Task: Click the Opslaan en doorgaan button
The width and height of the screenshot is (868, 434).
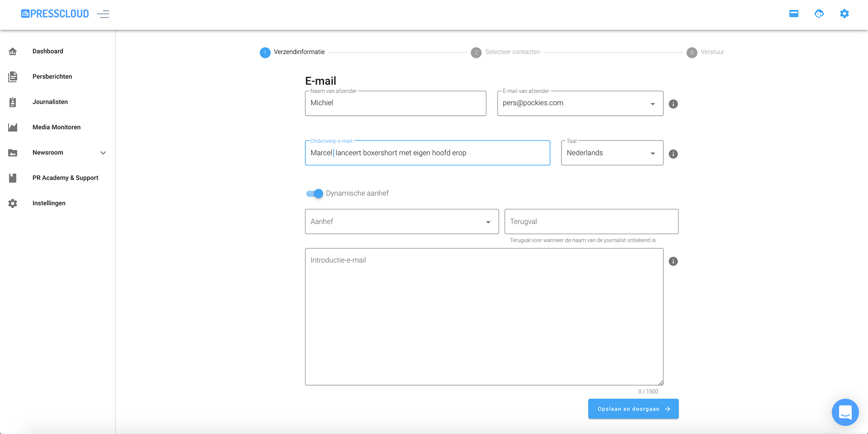Action: click(633, 409)
